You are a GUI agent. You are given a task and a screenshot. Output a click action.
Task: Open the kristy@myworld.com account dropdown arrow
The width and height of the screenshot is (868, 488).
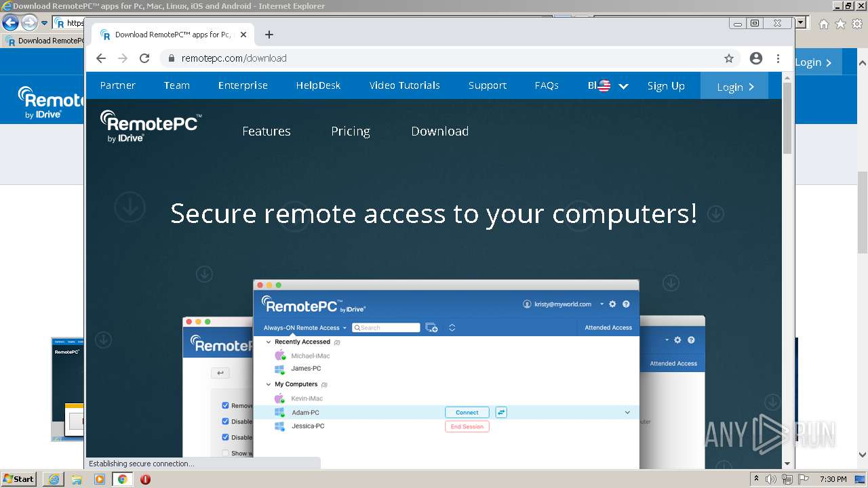(x=601, y=304)
